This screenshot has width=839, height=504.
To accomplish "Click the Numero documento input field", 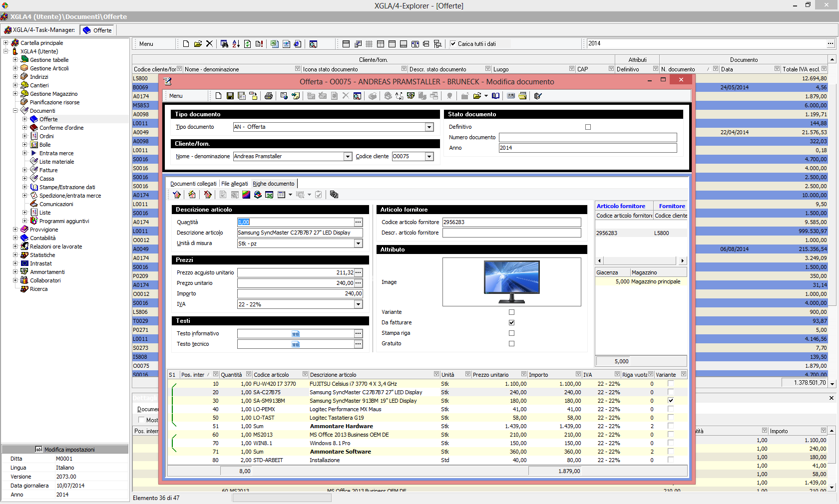I will point(588,137).
